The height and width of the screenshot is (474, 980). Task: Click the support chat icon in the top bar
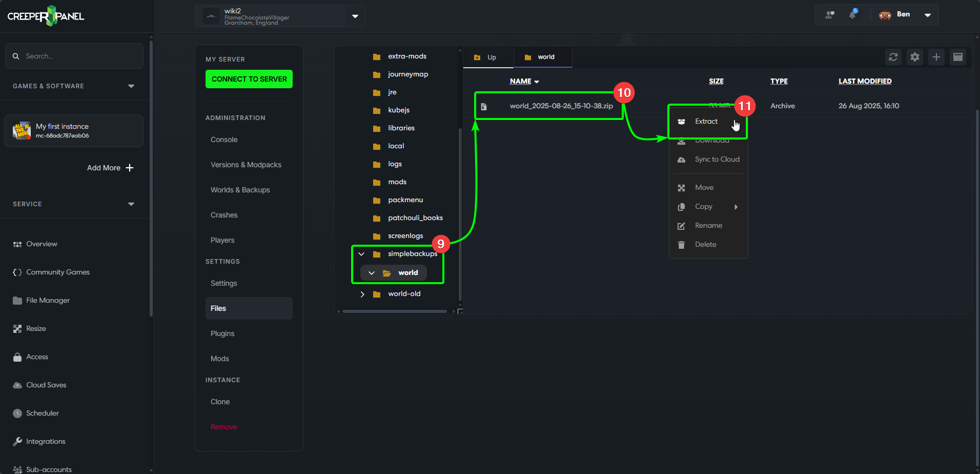(x=829, y=14)
